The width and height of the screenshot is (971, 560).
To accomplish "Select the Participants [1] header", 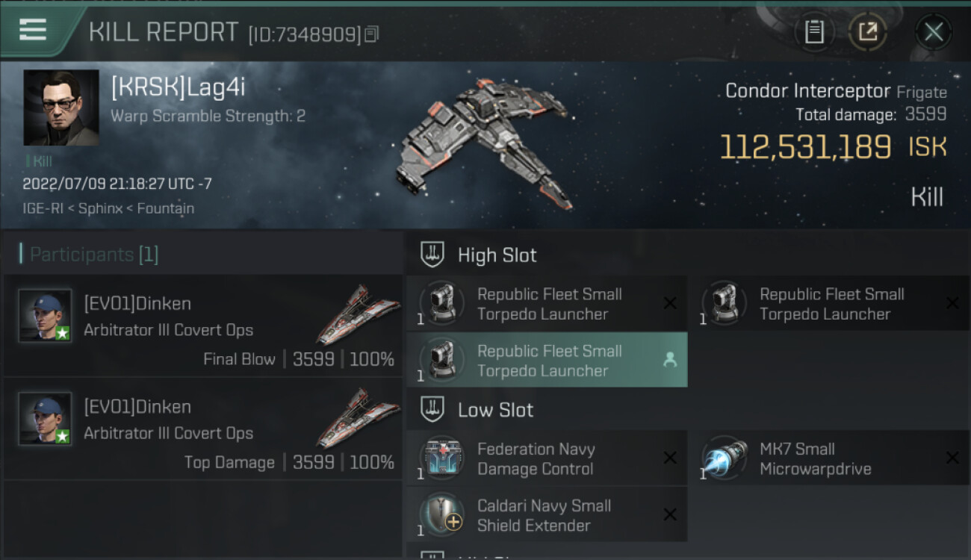I will (89, 255).
